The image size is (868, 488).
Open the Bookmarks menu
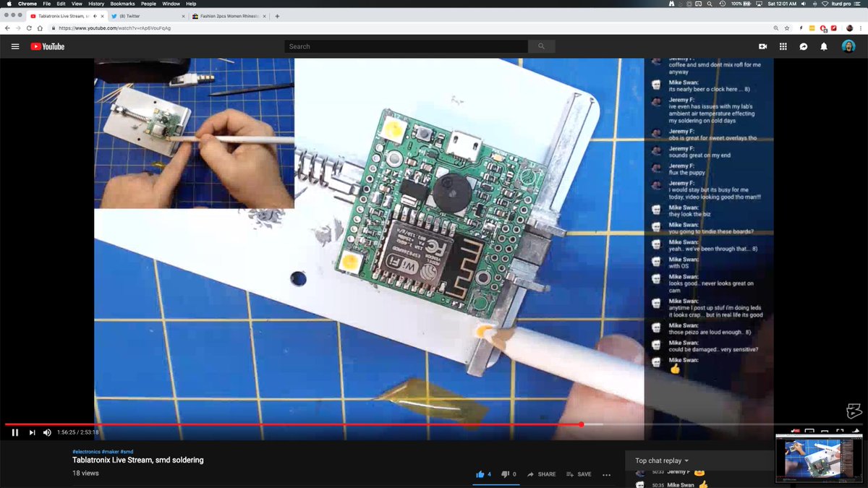[122, 4]
